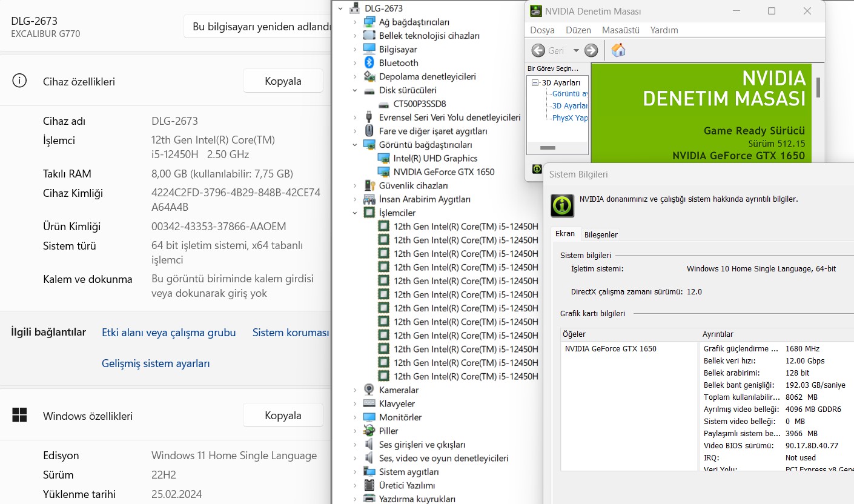Click the Klavyeler keyboard icon

click(x=369, y=403)
